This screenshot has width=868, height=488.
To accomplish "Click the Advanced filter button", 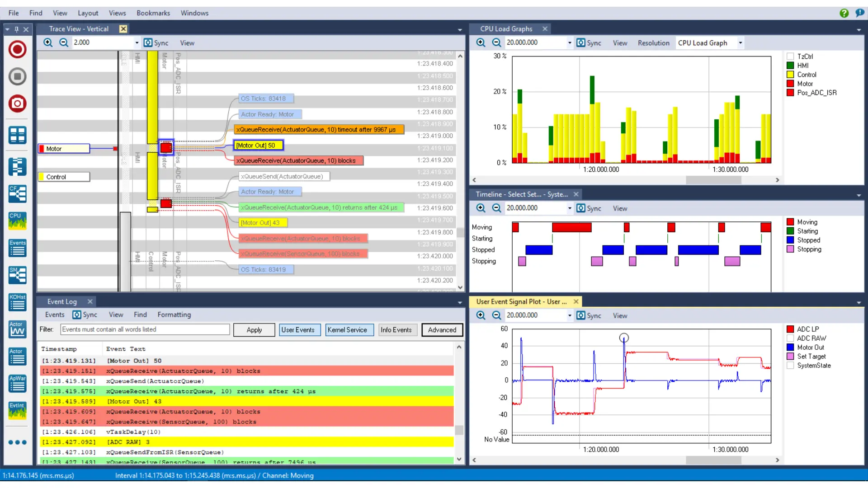I will tap(442, 330).
